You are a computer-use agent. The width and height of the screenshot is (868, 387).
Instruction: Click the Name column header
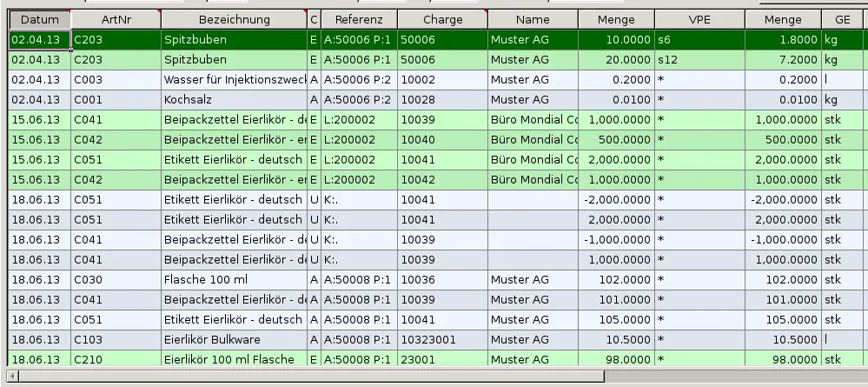click(x=533, y=20)
